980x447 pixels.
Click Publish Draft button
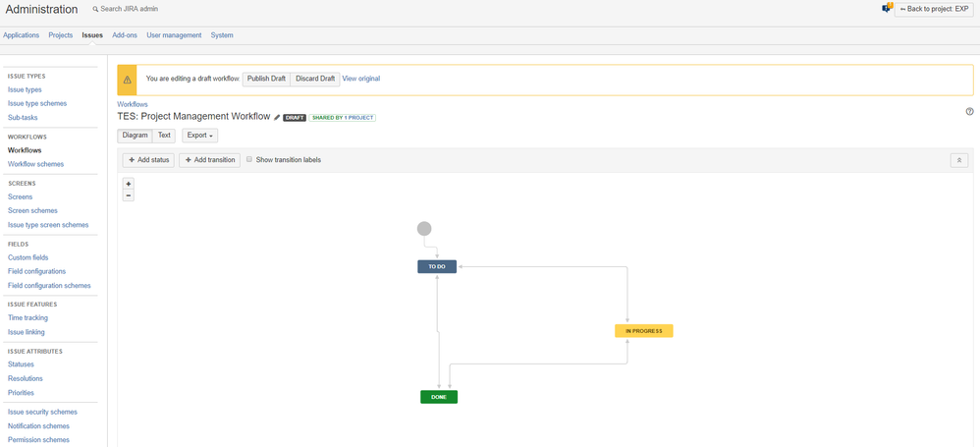tap(266, 79)
